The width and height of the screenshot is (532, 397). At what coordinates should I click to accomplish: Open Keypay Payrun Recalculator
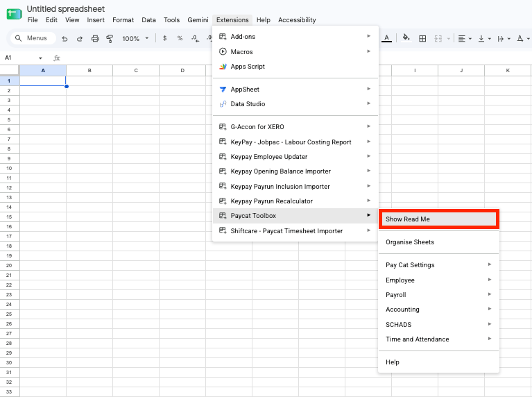click(x=295, y=201)
